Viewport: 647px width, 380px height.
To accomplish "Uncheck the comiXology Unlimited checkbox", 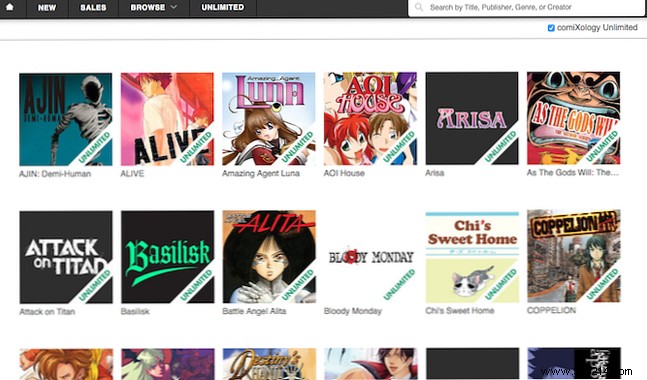I will point(551,28).
